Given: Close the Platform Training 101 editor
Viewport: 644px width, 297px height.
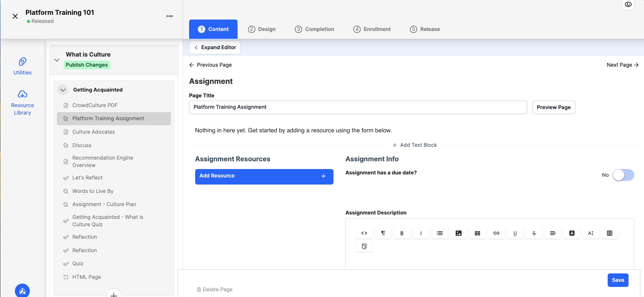Looking at the screenshot, I should [x=15, y=16].
